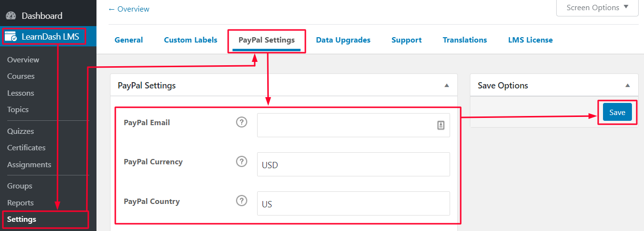Open Courses in the sidebar menu
Screen dimensions: 644x231
coord(21,76)
